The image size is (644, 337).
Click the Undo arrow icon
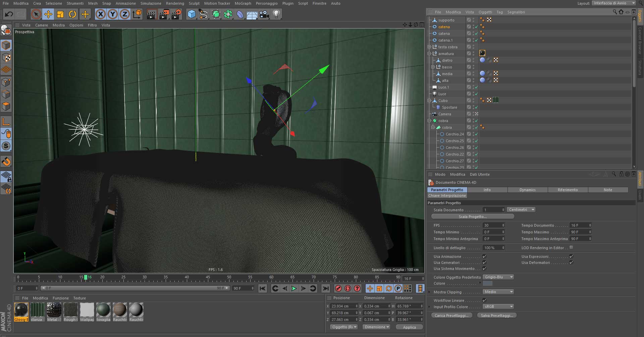[x=9, y=14]
